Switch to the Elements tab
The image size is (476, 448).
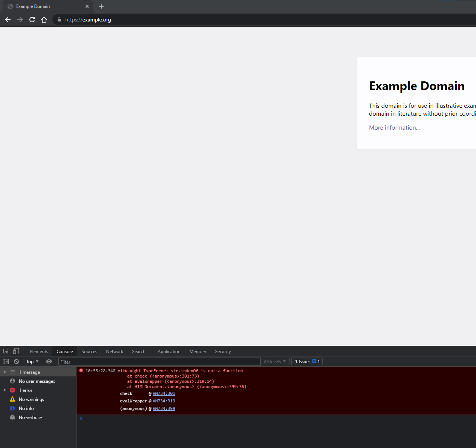click(x=39, y=351)
